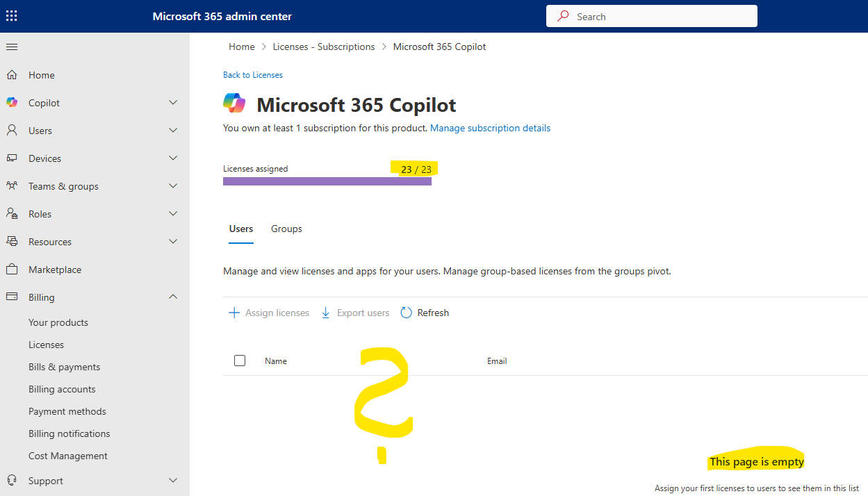This screenshot has height=496, width=868.
Task: Click the 'Assign your first licenses' text
Action: click(757, 488)
